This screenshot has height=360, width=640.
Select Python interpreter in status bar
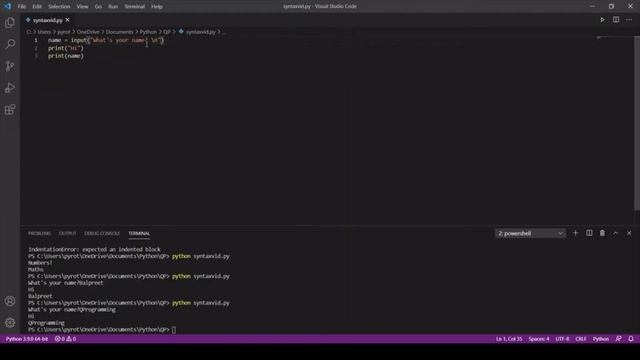27,339
